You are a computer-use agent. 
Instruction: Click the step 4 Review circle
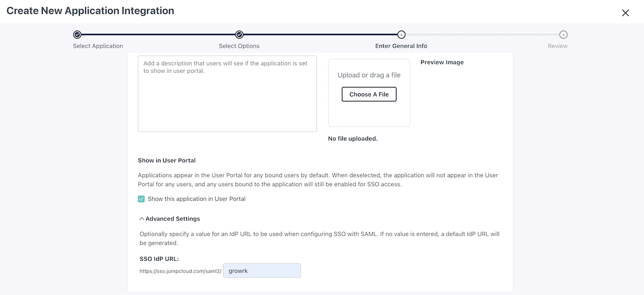[563, 35]
